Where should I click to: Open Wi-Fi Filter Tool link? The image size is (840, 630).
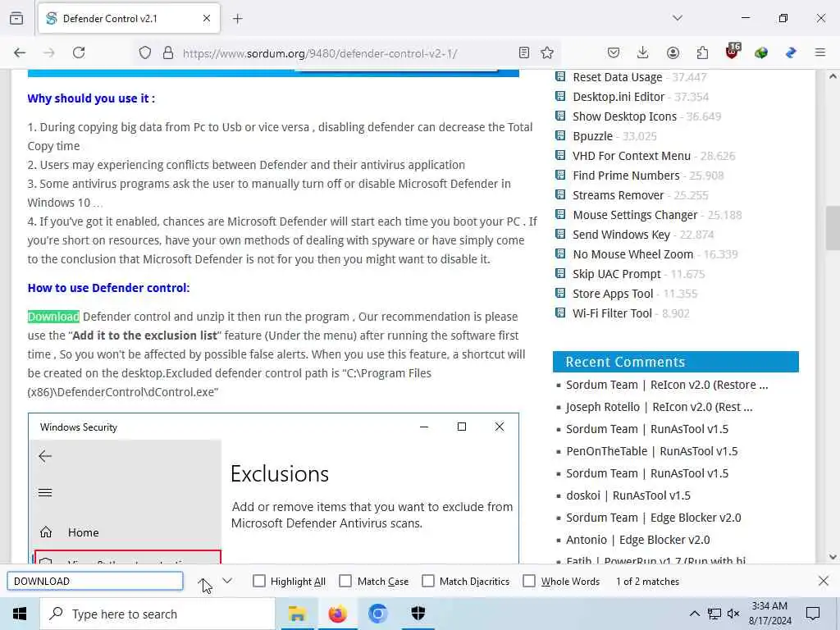pos(612,313)
